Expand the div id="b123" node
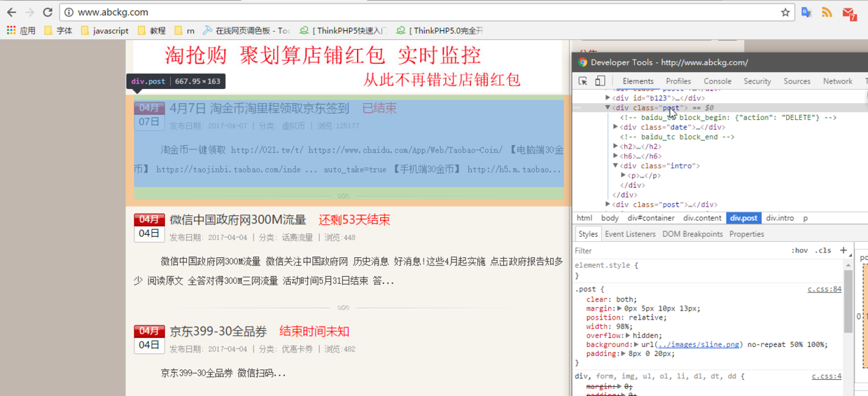This screenshot has height=396, width=868. pyautogui.click(x=608, y=98)
